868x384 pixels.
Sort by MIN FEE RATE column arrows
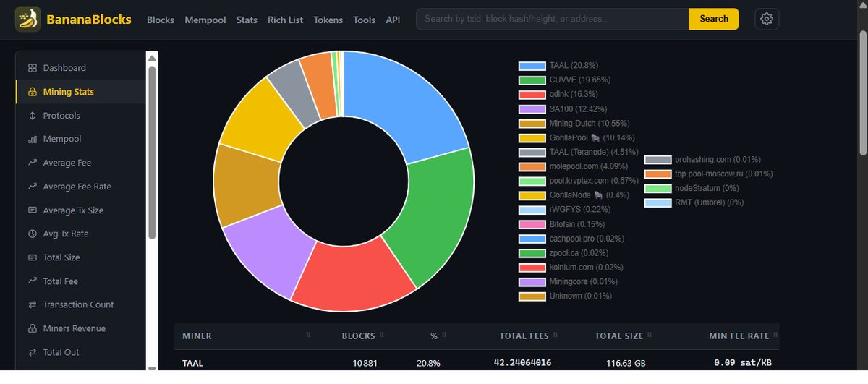(x=775, y=336)
